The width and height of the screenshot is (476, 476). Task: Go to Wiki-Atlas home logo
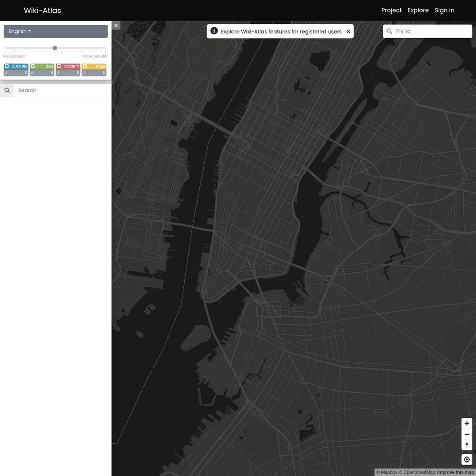[x=42, y=10]
